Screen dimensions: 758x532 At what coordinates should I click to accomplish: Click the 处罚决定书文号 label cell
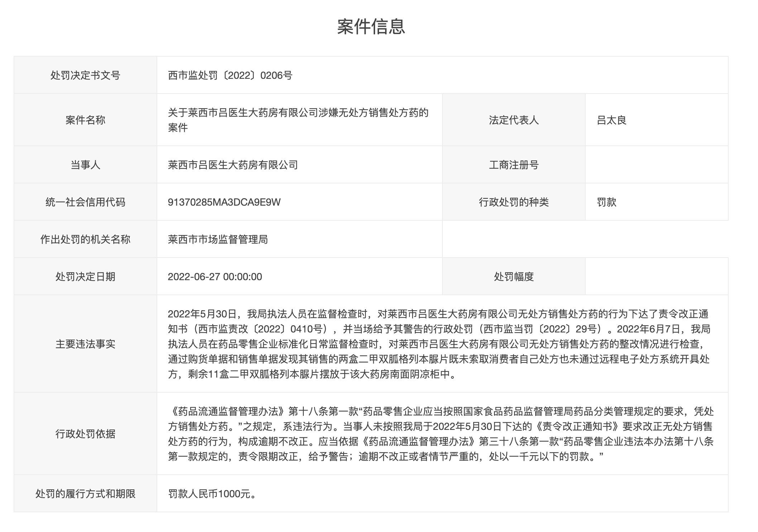85,75
